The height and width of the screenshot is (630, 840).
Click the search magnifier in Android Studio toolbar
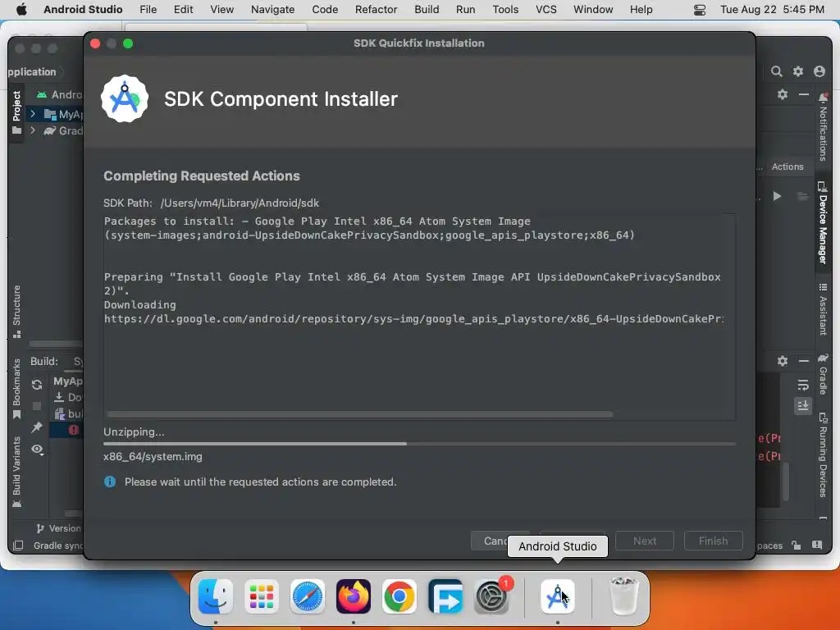coord(776,71)
